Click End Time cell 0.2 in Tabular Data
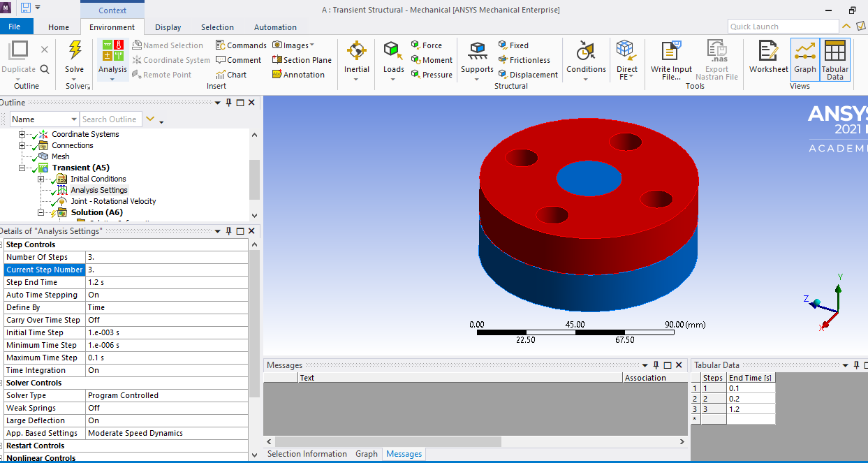Viewport: 868px width, 463px height. coord(751,399)
